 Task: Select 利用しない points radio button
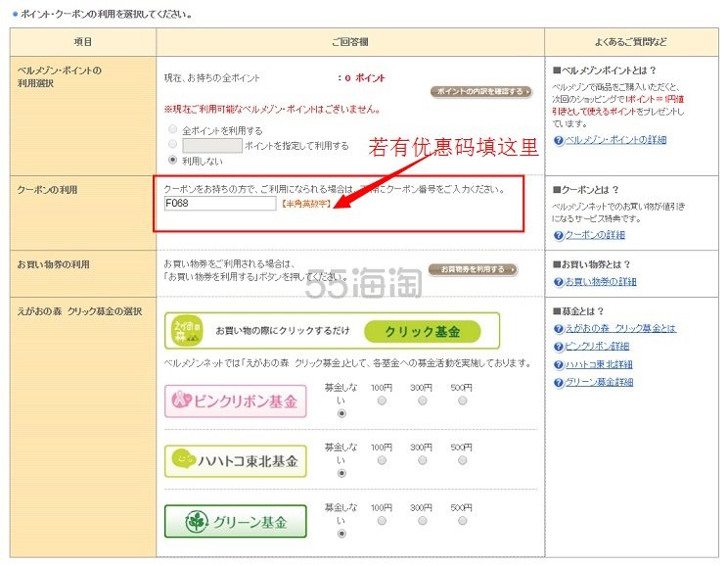tap(173, 160)
